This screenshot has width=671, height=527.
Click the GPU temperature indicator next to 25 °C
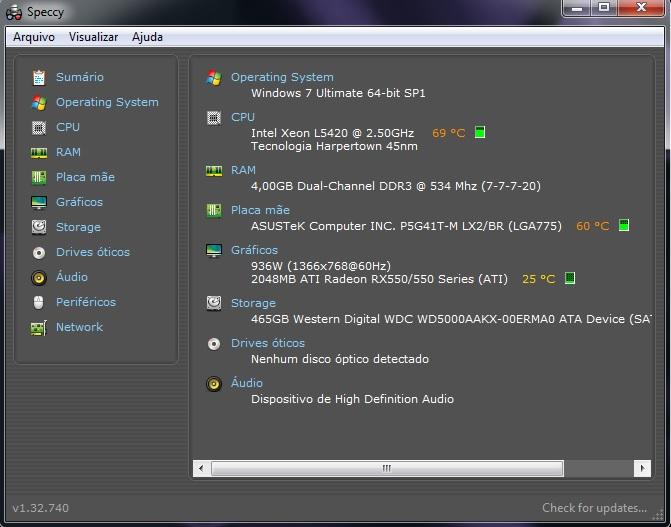pos(570,278)
